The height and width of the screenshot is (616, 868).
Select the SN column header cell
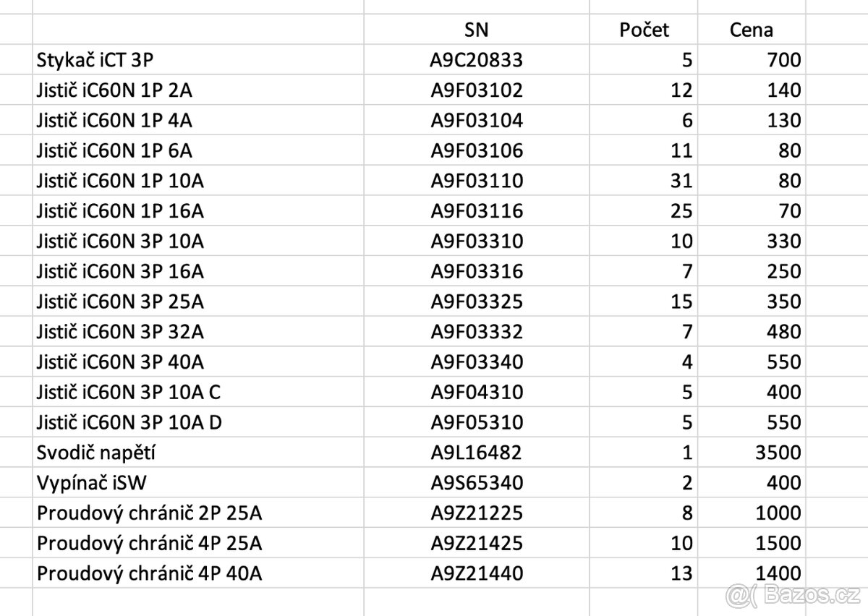click(x=476, y=30)
